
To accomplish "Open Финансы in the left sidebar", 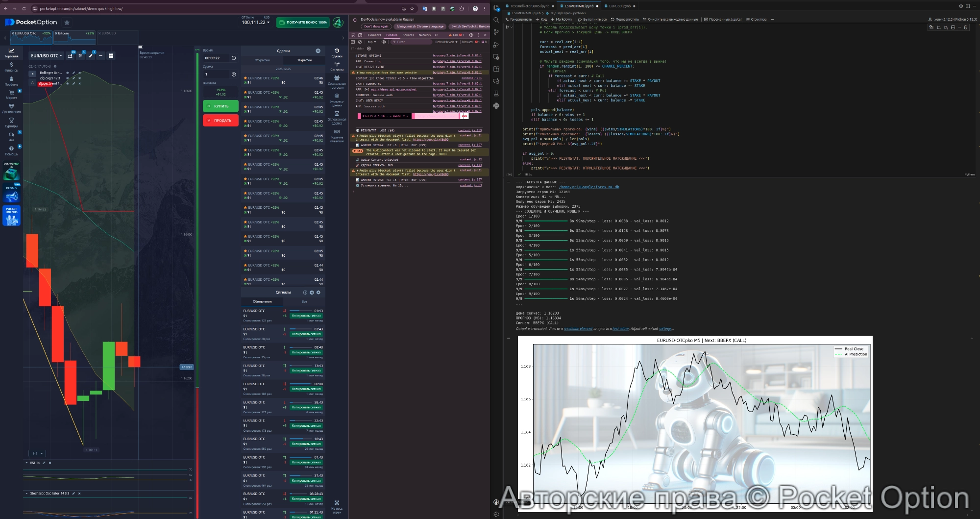I will [x=11, y=67].
